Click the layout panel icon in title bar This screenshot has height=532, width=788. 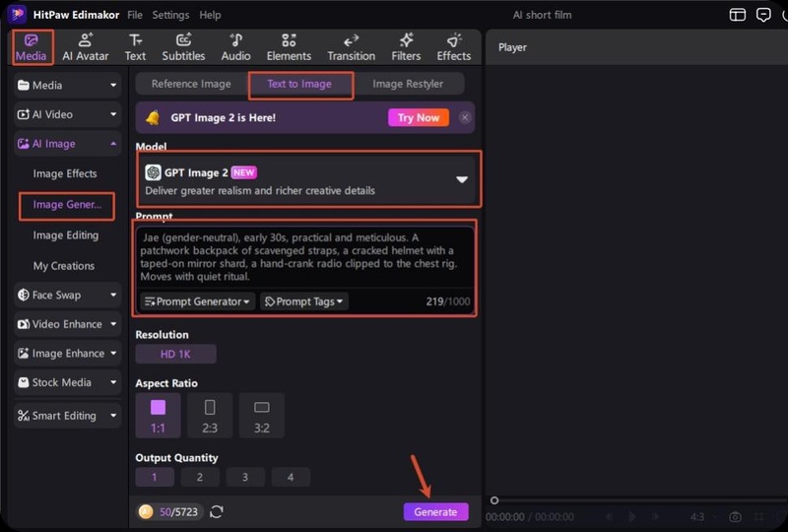(737, 15)
